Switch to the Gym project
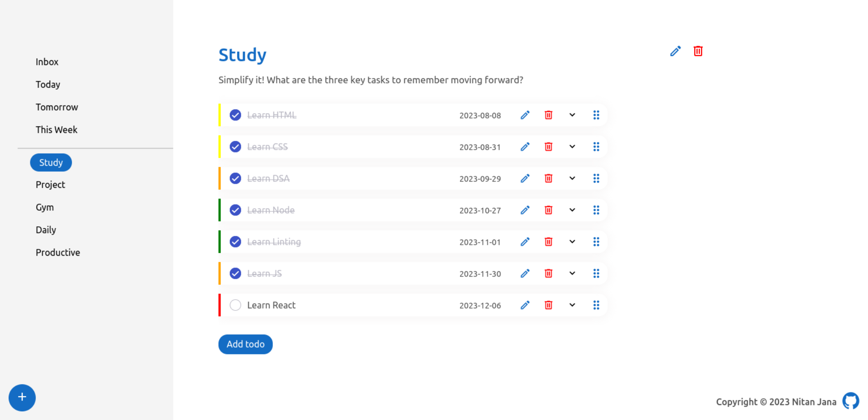 coord(45,207)
